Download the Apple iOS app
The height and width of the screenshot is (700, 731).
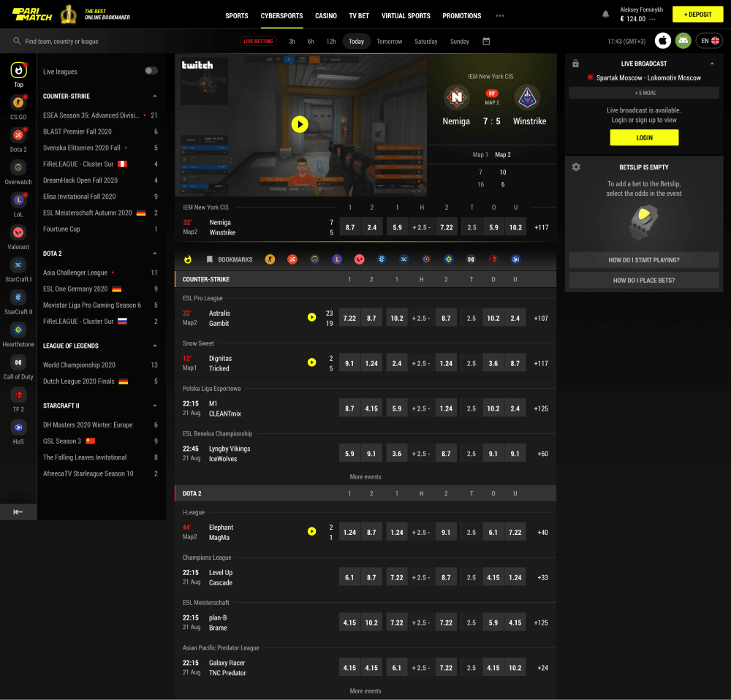click(x=662, y=40)
